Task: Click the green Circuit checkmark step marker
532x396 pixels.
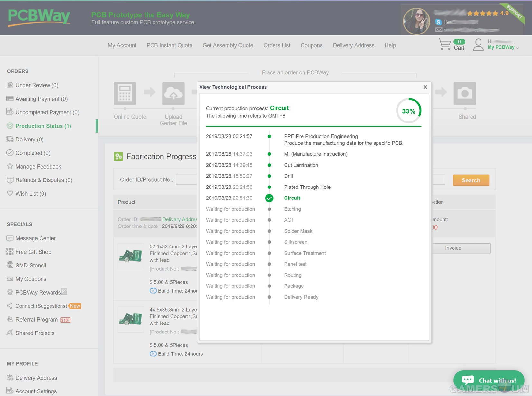Action: tap(269, 198)
